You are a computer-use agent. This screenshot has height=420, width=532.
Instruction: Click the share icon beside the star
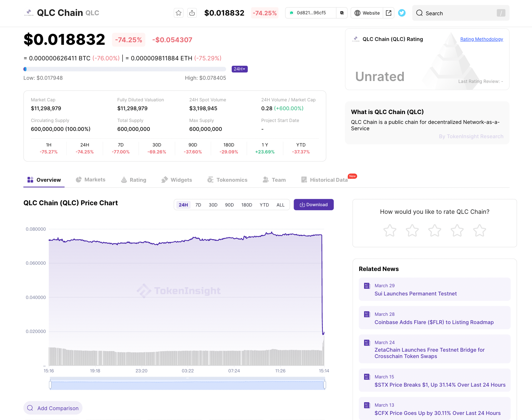(x=192, y=13)
